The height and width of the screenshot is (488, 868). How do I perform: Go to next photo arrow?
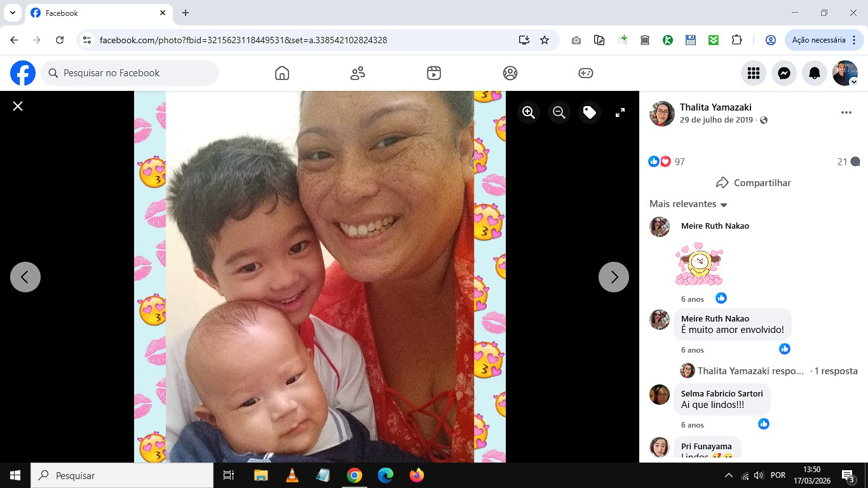tap(614, 277)
